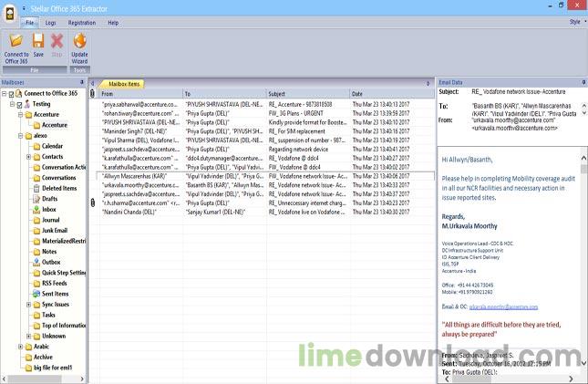The width and height of the screenshot is (588, 384).
Task: Select the Mailbox Items tab
Action: pyautogui.click(x=123, y=84)
